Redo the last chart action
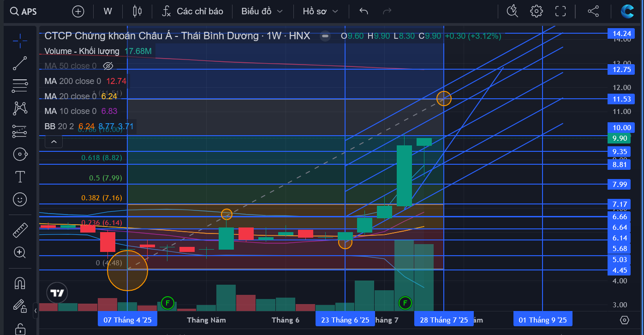 point(387,11)
